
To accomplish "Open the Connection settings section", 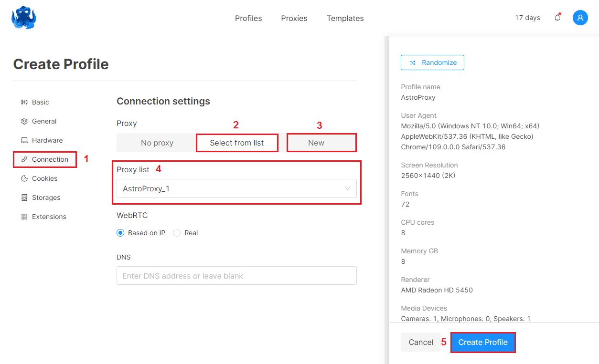I will [45, 159].
